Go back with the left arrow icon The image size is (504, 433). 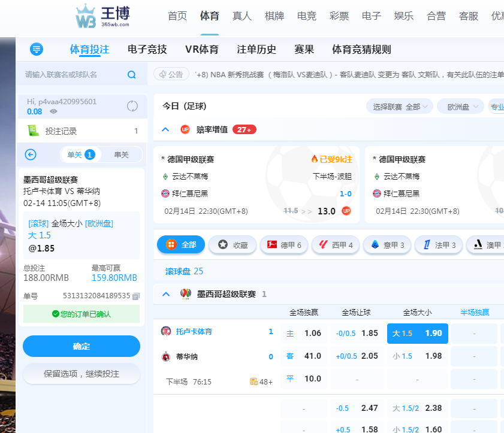tap(31, 155)
